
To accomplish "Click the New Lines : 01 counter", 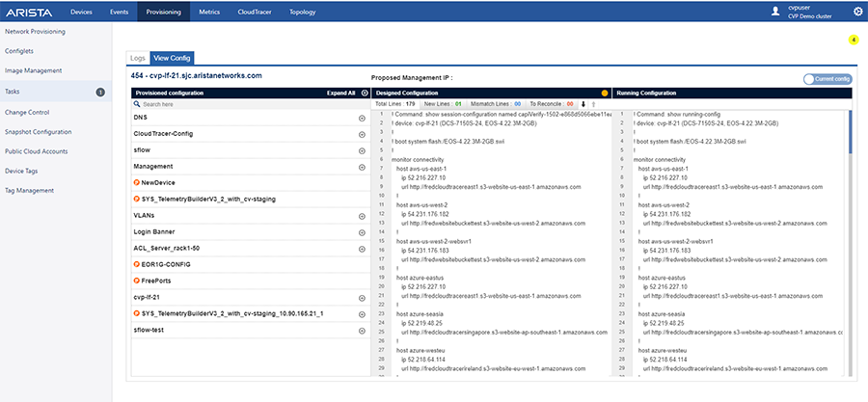I will [x=443, y=103].
